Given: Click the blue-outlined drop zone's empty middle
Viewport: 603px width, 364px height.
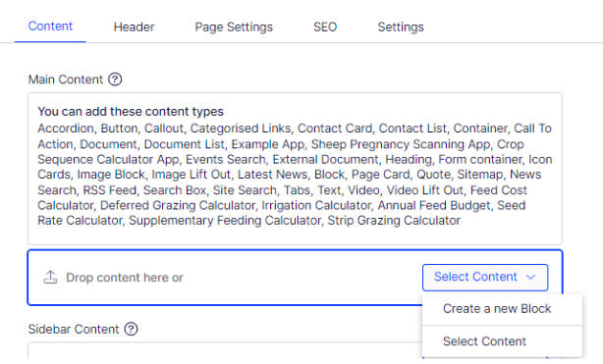Looking at the screenshot, I should (x=300, y=278).
